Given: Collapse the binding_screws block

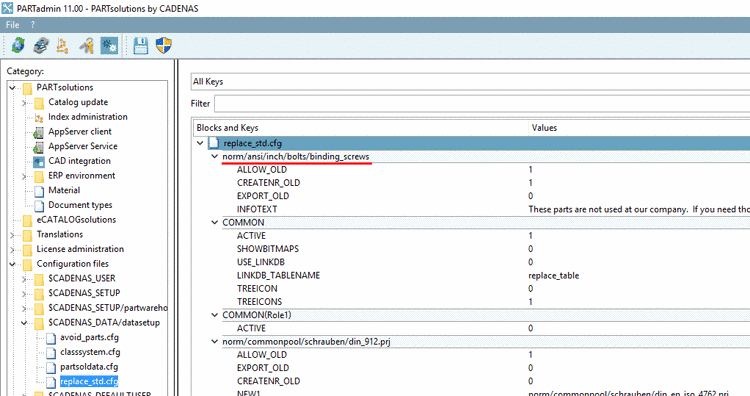Looking at the screenshot, I should pyautogui.click(x=215, y=156).
